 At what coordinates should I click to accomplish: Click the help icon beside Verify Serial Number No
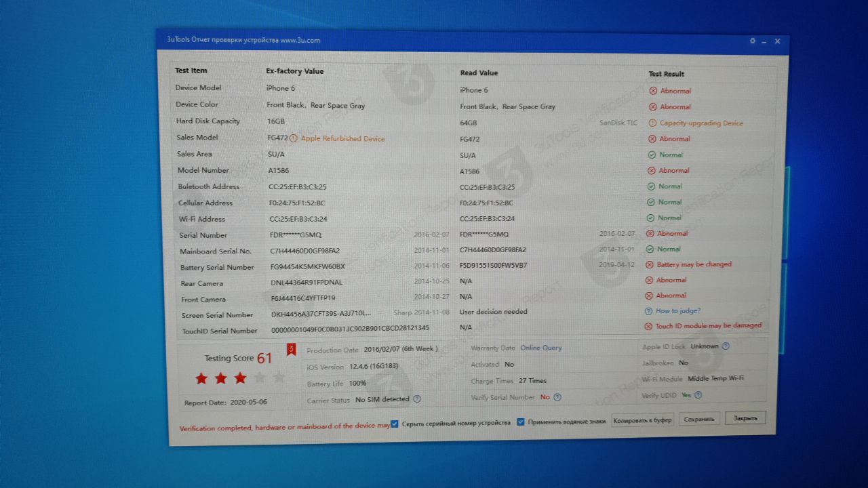[x=557, y=397]
